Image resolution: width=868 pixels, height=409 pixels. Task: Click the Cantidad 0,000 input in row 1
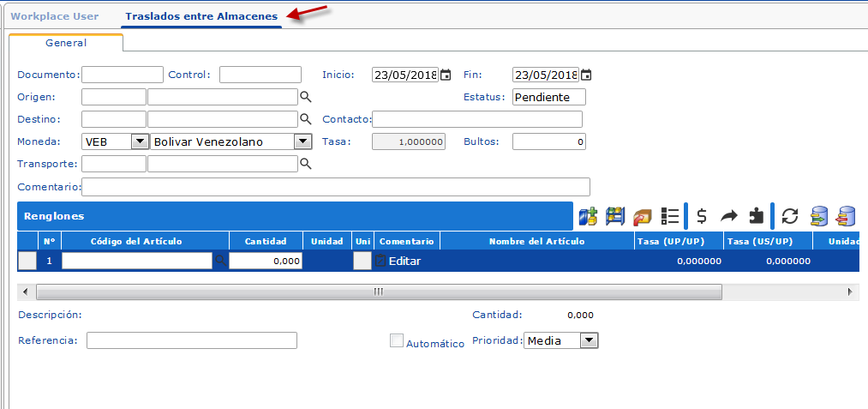pos(266,261)
